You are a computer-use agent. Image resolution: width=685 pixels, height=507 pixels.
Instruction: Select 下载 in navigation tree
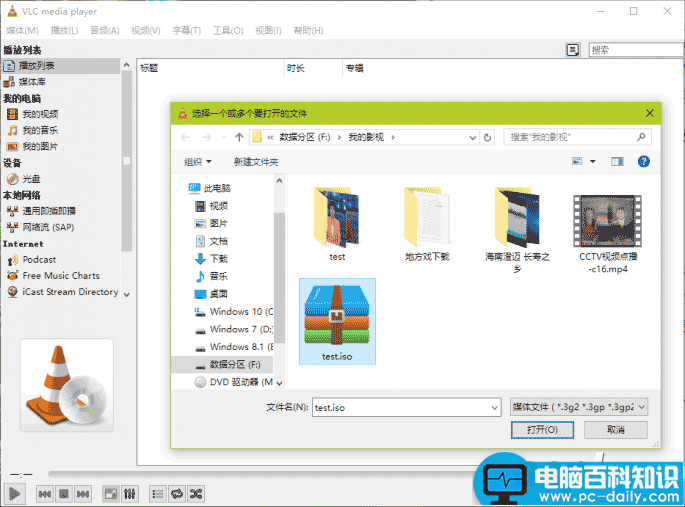coord(211,259)
